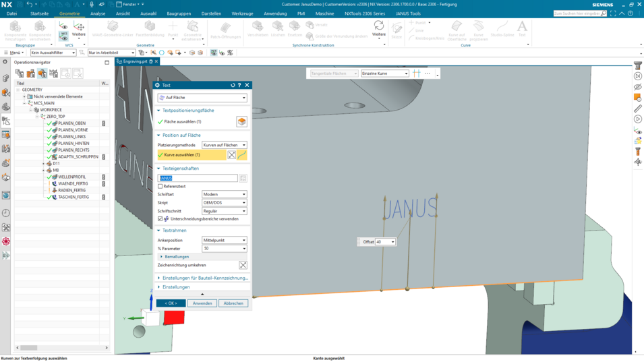Select PLANEN_OBEN operation in tree
This screenshot has width=644, height=362.
click(x=71, y=123)
